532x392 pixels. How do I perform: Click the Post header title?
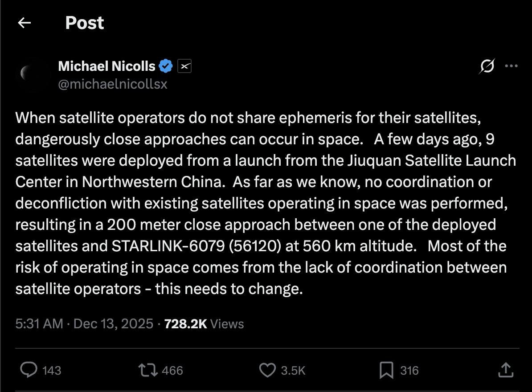pyautogui.click(x=85, y=22)
